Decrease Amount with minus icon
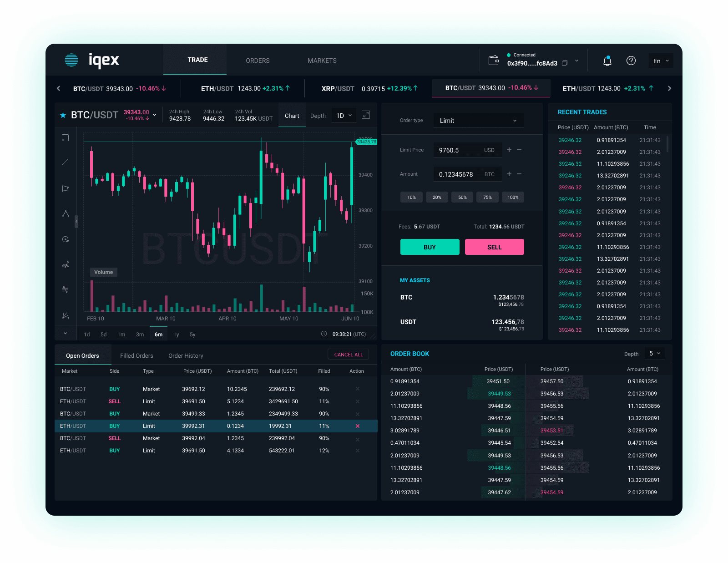 coord(519,174)
